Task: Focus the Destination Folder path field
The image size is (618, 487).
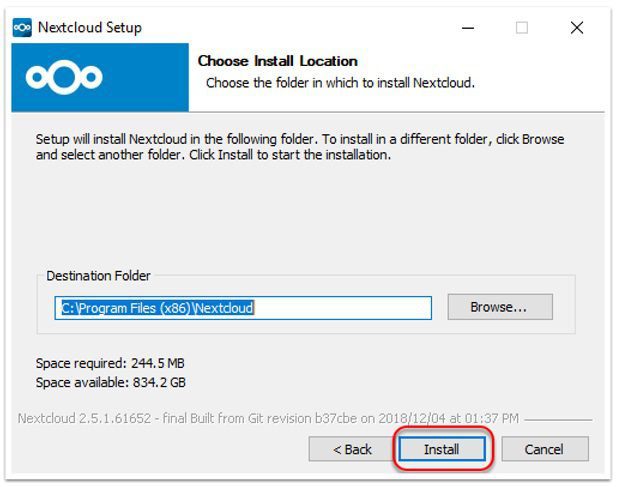Action: pos(243,308)
